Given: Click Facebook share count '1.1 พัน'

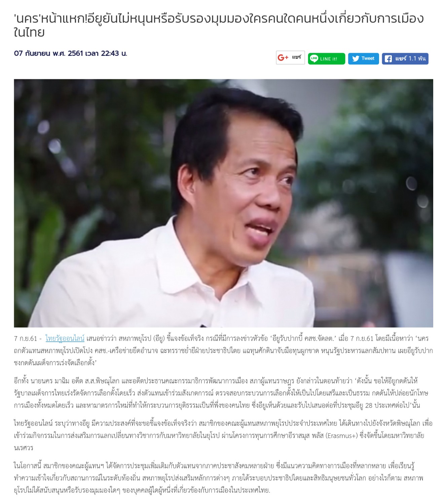Looking at the screenshot, I should point(417,58).
